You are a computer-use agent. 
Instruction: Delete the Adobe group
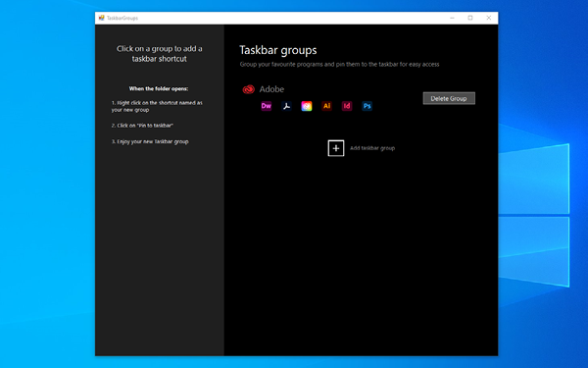point(449,98)
